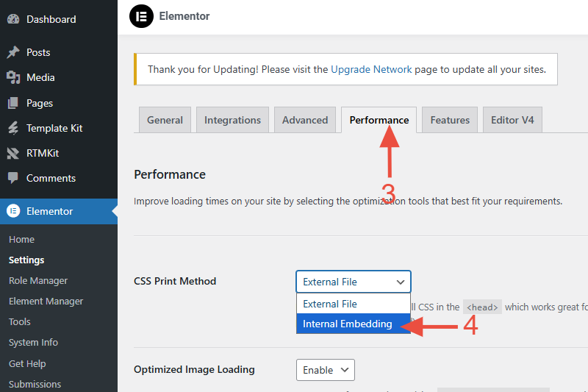Image resolution: width=588 pixels, height=392 pixels.
Task: Click the Media icon in sidebar
Action: click(x=13, y=77)
